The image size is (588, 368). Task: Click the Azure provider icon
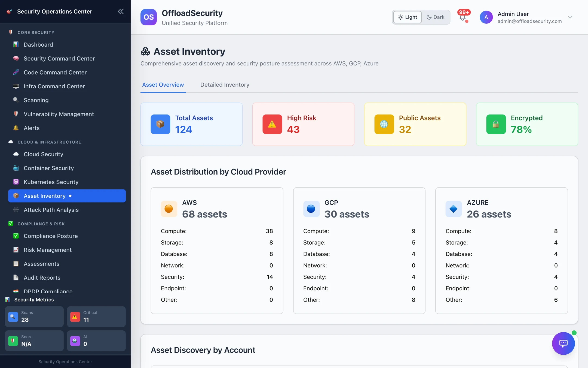[x=454, y=209]
